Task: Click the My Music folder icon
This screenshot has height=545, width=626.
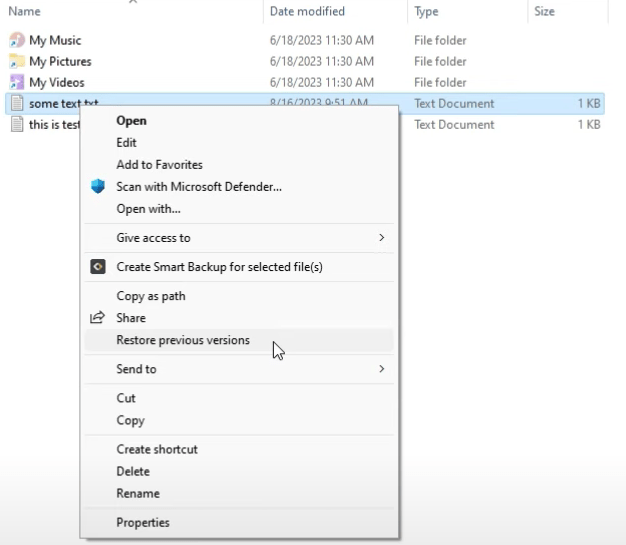Action: 17,40
